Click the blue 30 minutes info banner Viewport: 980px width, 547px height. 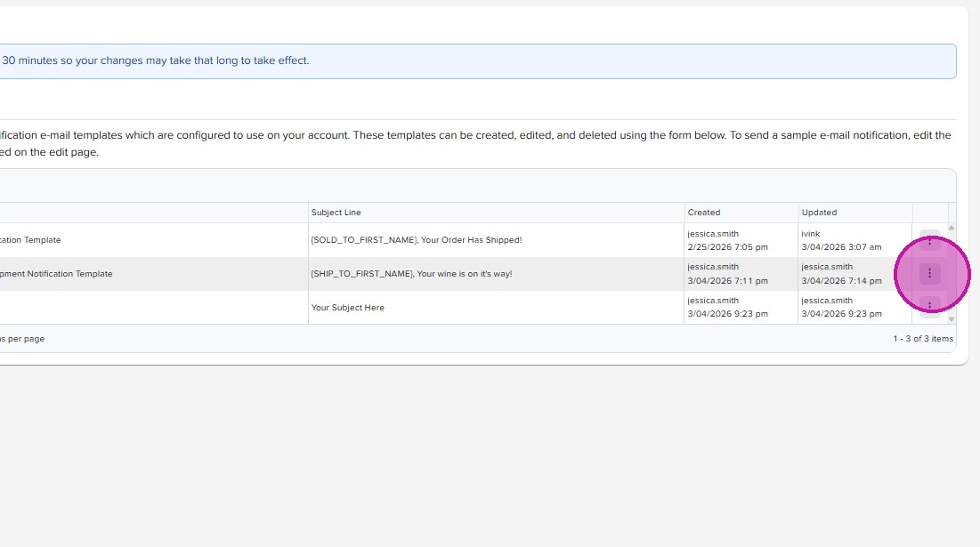coord(155,61)
